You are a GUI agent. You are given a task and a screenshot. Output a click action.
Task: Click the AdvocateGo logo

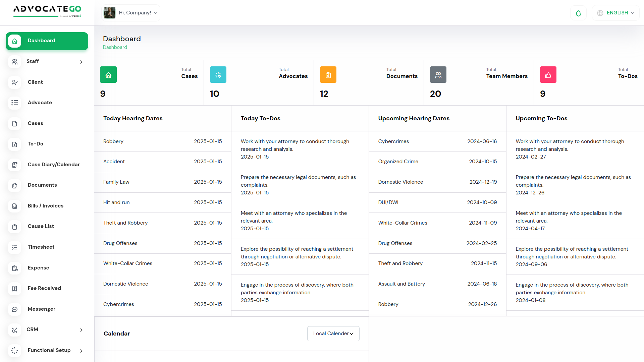(x=47, y=11)
